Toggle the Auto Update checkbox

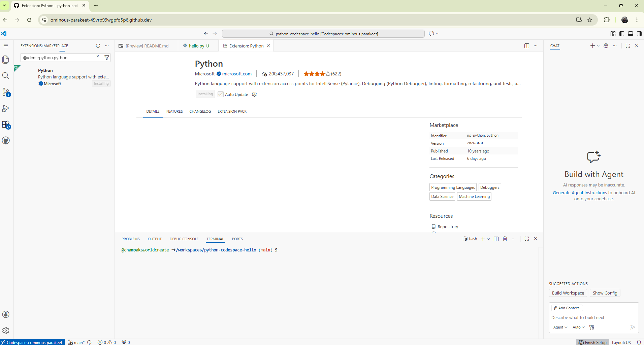pos(221,94)
